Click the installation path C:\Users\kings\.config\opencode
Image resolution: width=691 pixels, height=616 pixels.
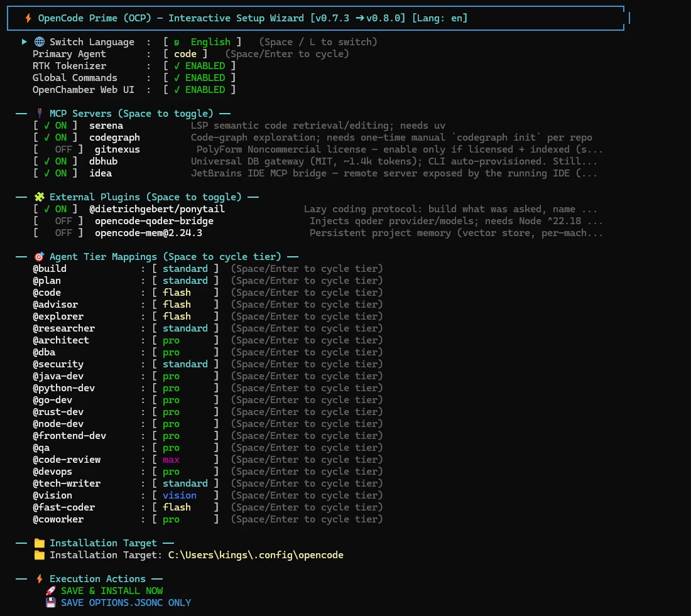click(256, 554)
